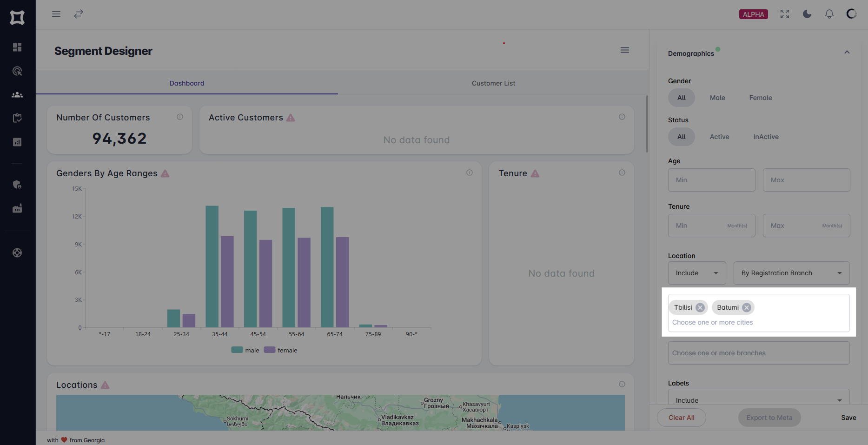Switch to the Customer List tab
Image resolution: width=868 pixels, height=445 pixels.
pos(493,83)
